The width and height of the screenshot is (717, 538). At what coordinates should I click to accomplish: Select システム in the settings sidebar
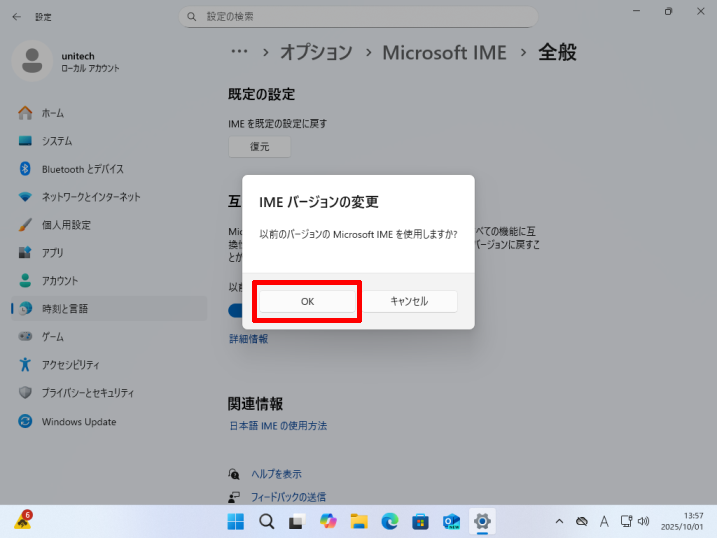[56, 141]
